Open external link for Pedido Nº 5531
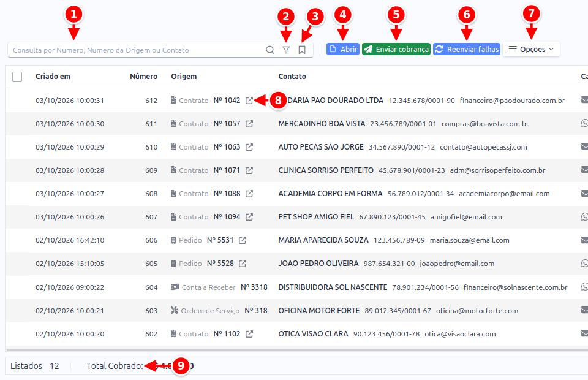The image size is (588, 380). click(243, 240)
